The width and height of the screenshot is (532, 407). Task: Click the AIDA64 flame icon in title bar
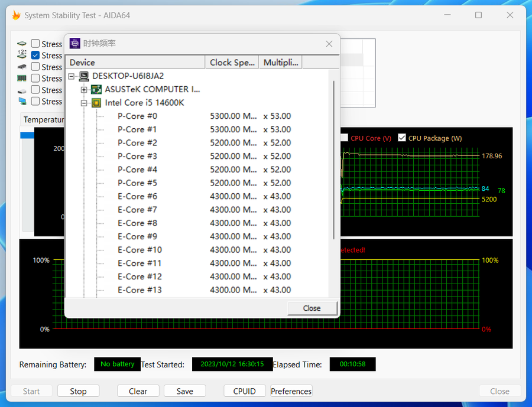tap(16, 15)
